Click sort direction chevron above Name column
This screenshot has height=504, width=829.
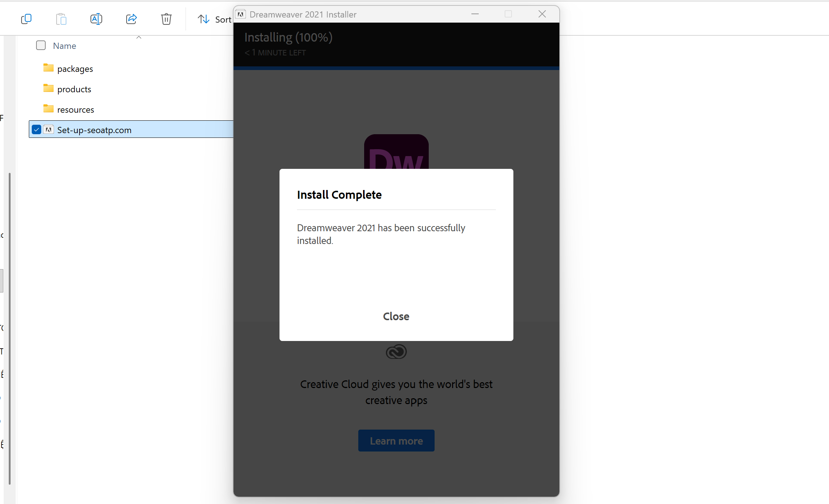(139, 37)
